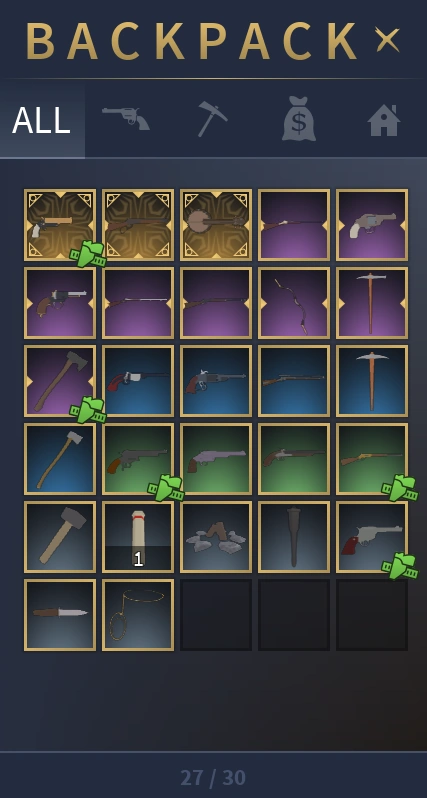Open the weapons revolver filter tab
The width and height of the screenshot is (427, 798).
click(x=126, y=119)
